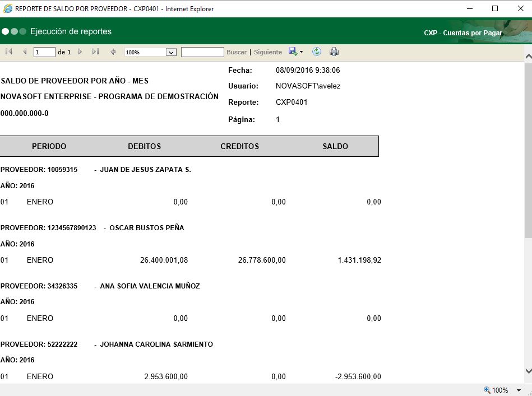Go to first page of report
Screen dimensions: 532x396
[x=9, y=52]
